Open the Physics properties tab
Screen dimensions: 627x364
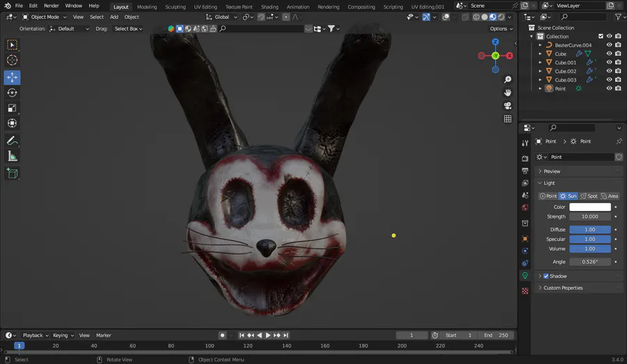[525, 251]
